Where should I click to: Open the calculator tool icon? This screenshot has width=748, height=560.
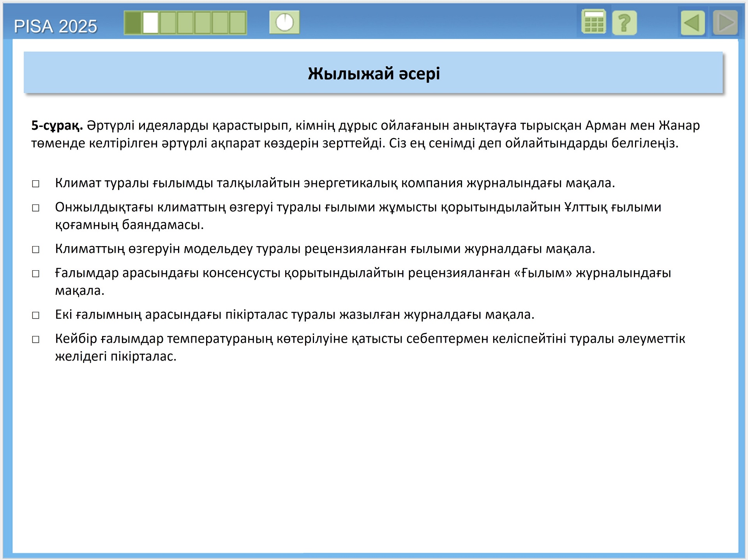click(593, 23)
